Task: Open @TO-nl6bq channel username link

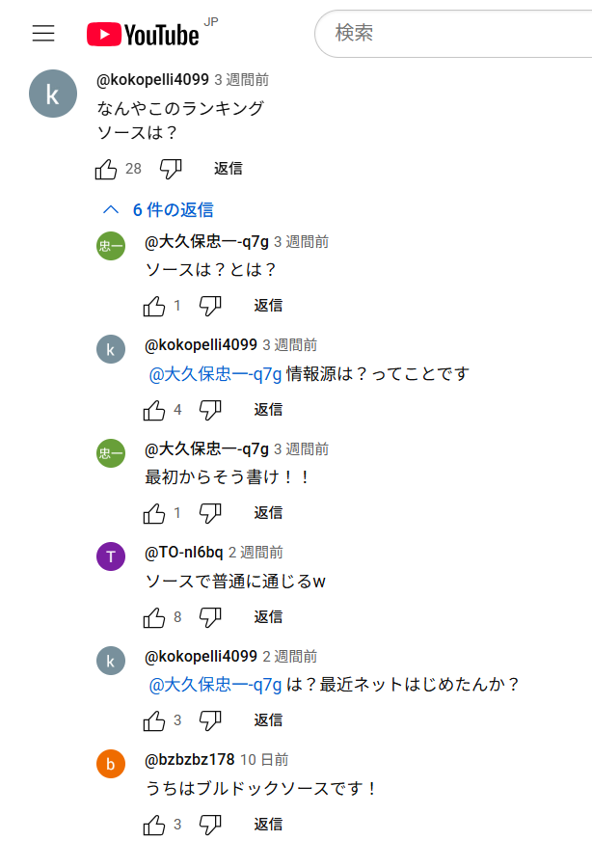Action: [183, 553]
